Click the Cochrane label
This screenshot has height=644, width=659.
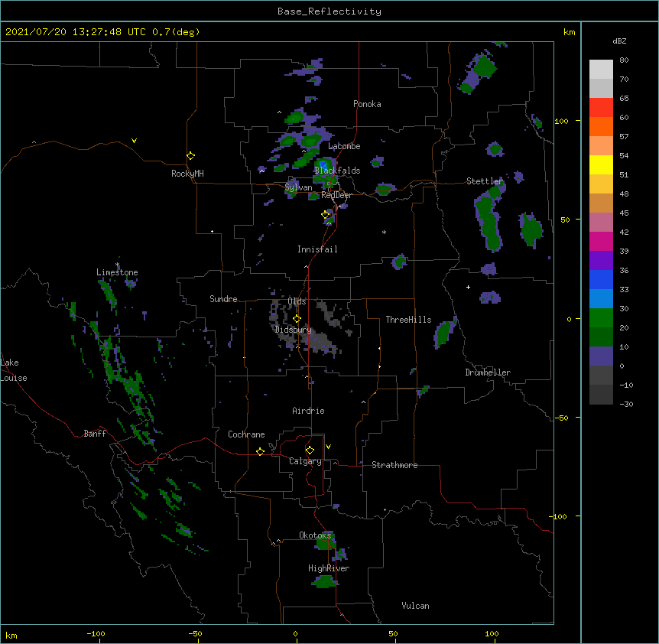click(246, 434)
